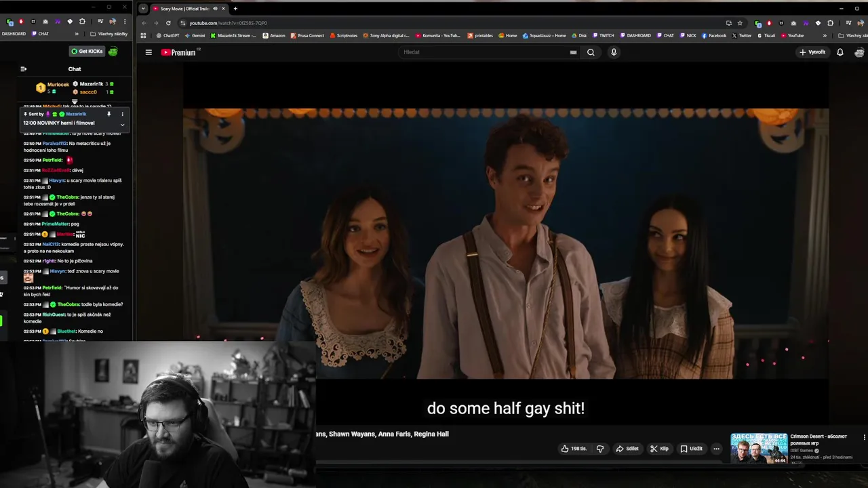
Task: Click the youtube.com address bar
Action: coord(451,22)
